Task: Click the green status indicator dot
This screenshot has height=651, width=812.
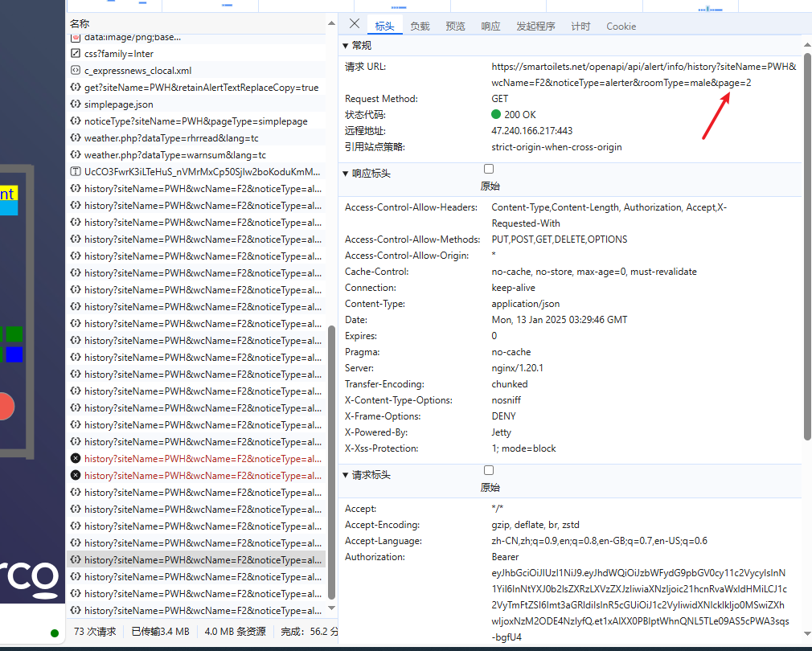Action: point(496,114)
